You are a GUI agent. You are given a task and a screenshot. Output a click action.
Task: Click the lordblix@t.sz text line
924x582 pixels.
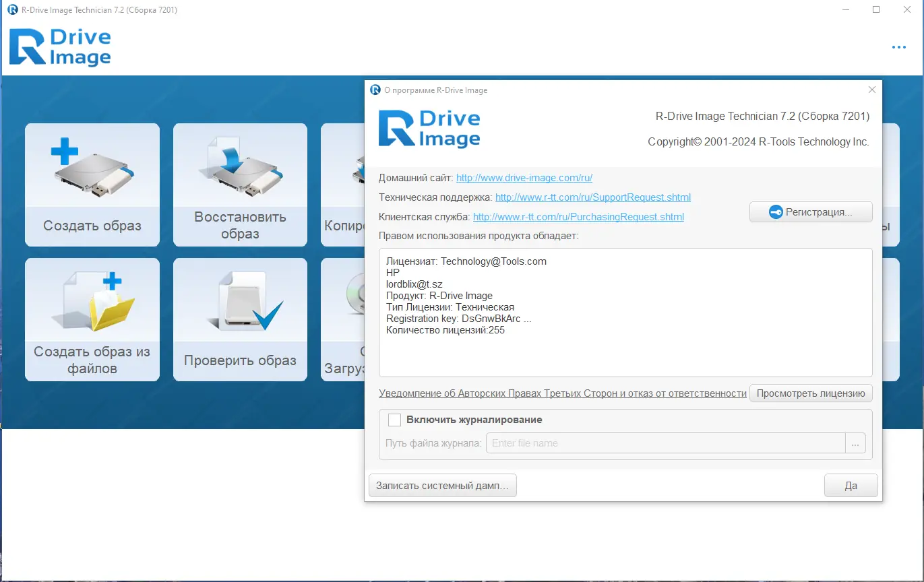coord(414,284)
